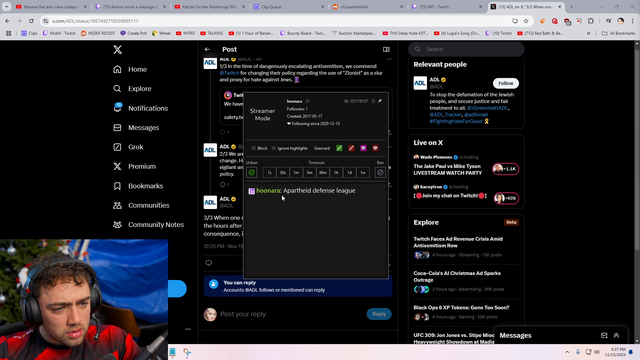640x360 pixels.
Task: Toggle the Block checkbox in usercard
Action: [253, 148]
